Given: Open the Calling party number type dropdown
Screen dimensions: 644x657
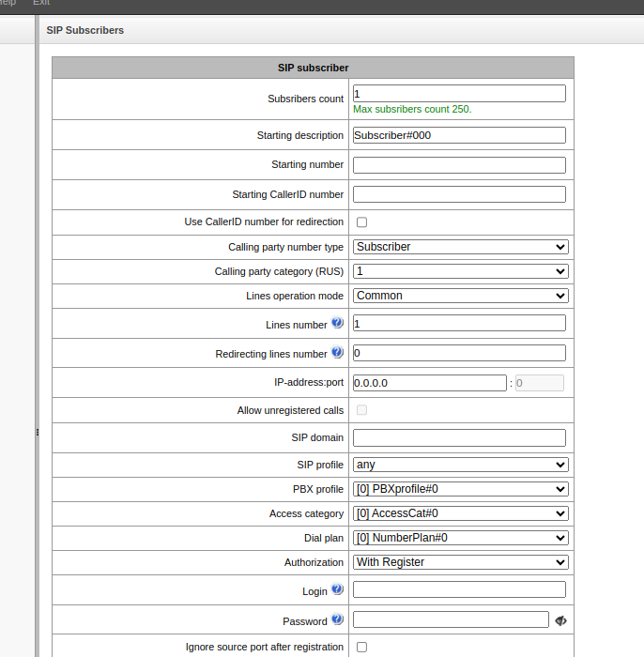Looking at the screenshot, I should [x=460, y=247].
